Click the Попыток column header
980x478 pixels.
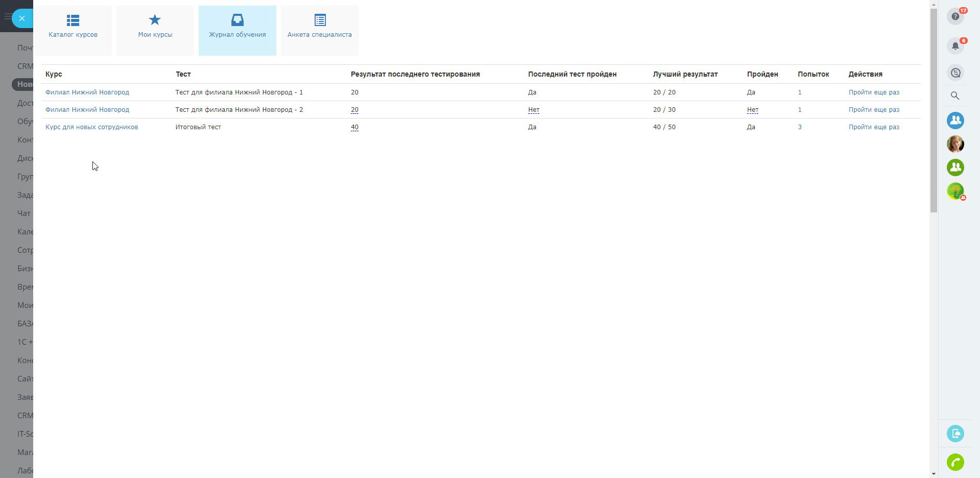(814, 74)
